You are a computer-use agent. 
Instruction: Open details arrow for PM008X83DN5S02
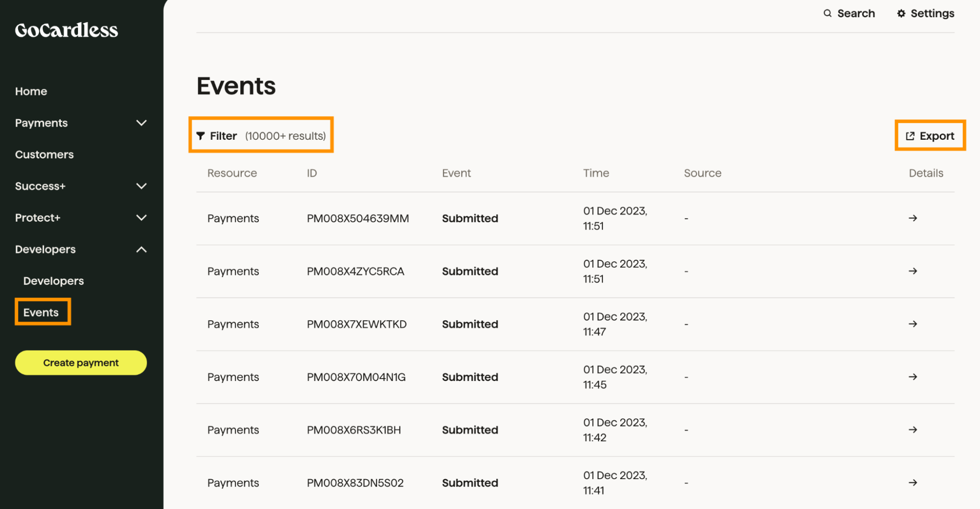tap(912, 483)
